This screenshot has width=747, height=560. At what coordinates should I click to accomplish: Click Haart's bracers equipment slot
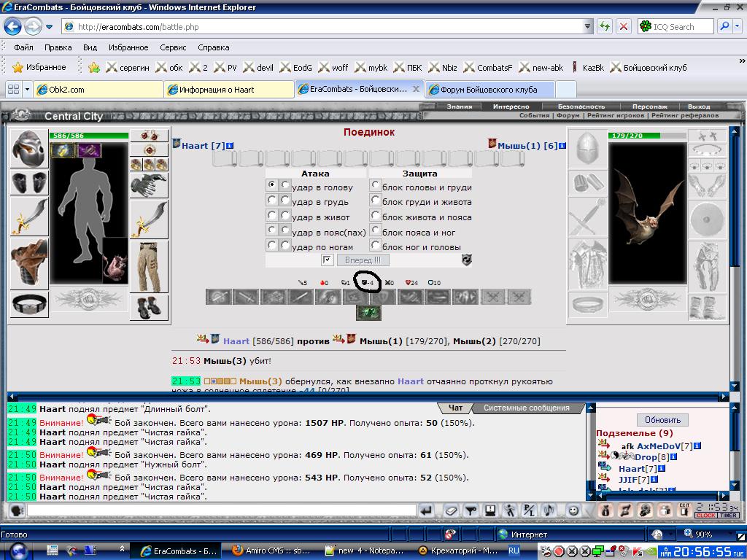pos(29,182)
